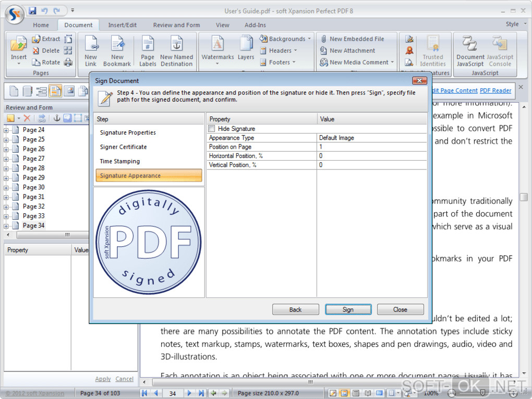Switch to the Home ribbon tab
Image resolution: width=532 pixels, height=399 pixels.
pos(41,25)
